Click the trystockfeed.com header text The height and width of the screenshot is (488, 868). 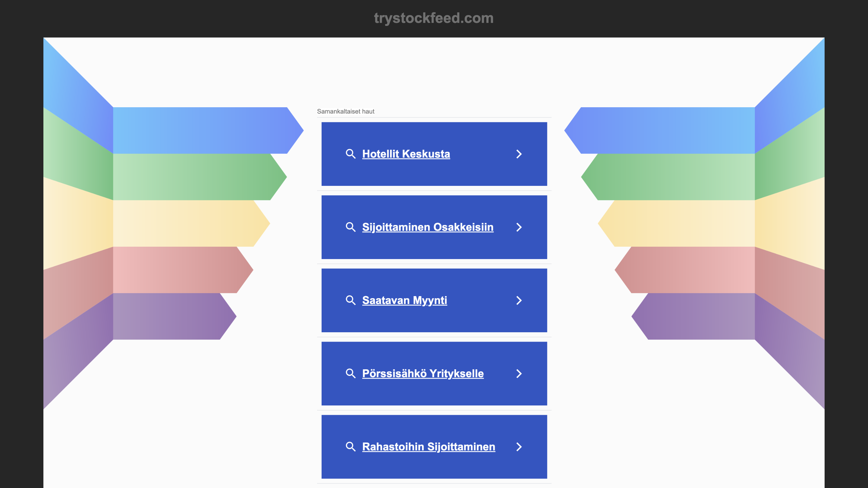coord(433,18)
